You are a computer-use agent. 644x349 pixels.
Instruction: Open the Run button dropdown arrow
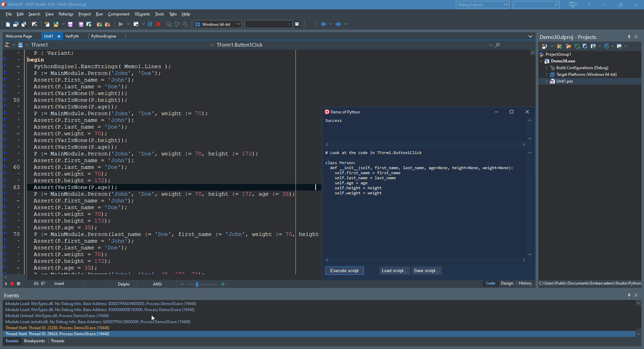128,24
